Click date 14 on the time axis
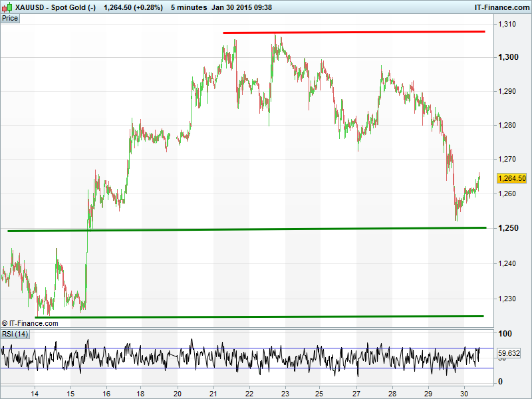 (x=35, y=392)
